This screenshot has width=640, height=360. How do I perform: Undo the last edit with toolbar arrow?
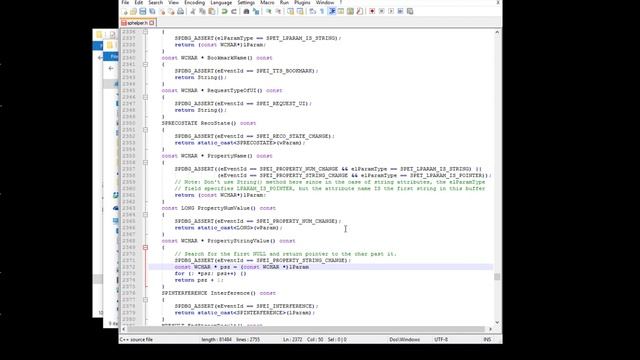coord(224,11)
